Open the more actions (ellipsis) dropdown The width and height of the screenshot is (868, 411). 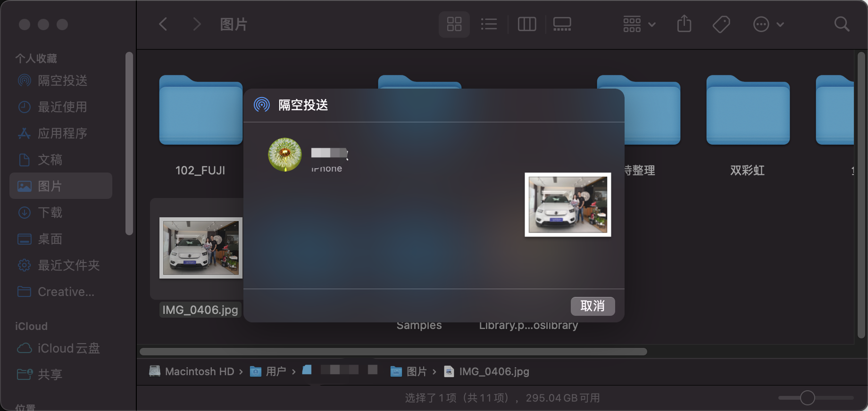click(768, 24)
